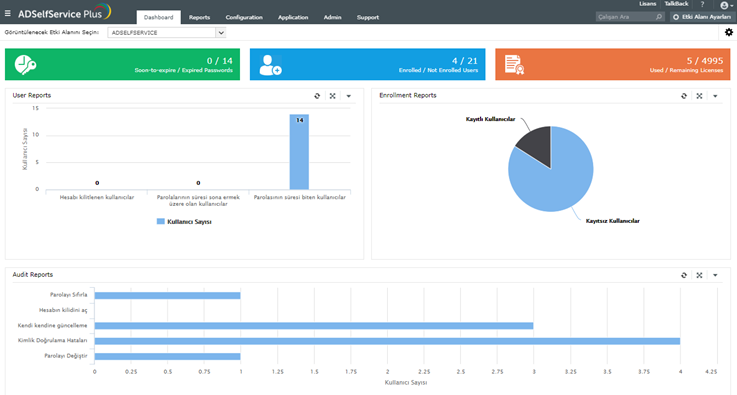Click the Hesabın kilidini aç label
737x395 pixels.
63,310
